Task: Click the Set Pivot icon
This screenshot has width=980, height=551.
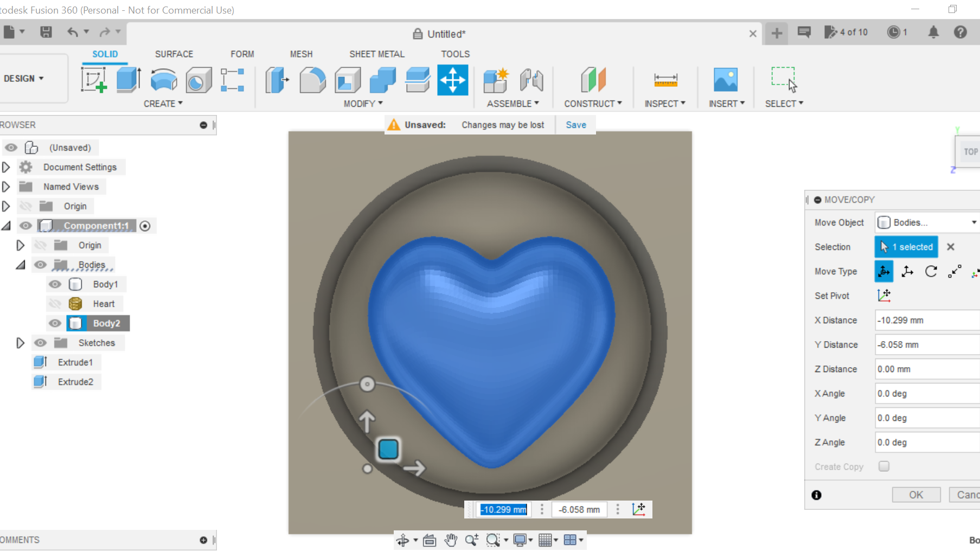Action: [885, 296]
